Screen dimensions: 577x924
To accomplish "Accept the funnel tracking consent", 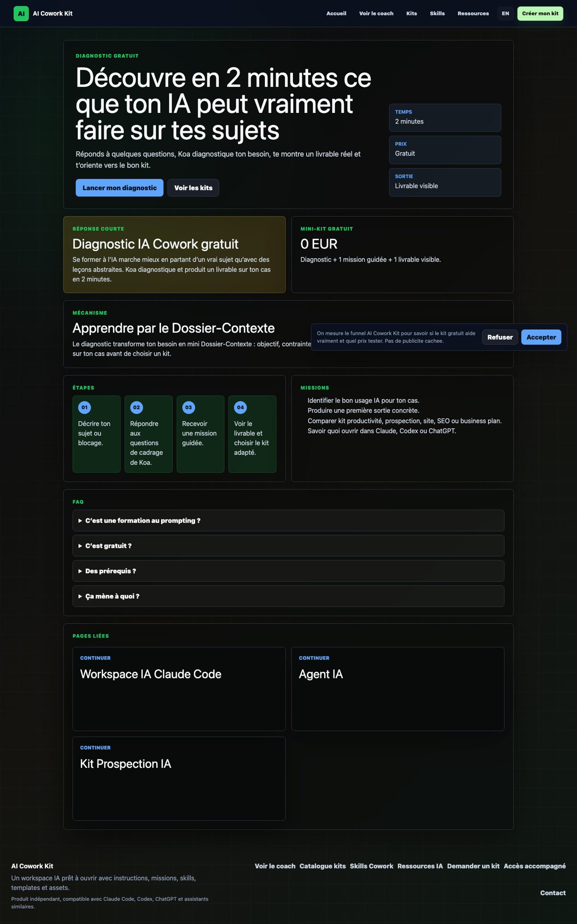I will coord(541,337).
